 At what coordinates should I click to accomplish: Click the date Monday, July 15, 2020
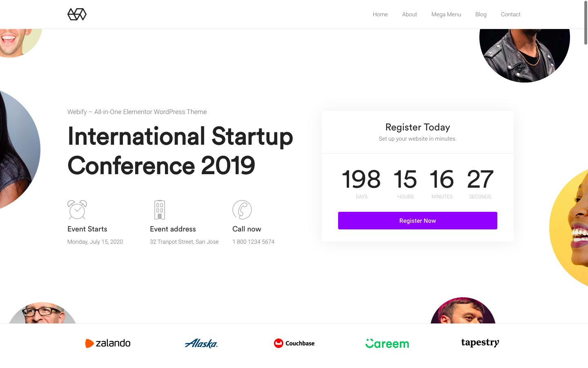click(x=95, y=242)
